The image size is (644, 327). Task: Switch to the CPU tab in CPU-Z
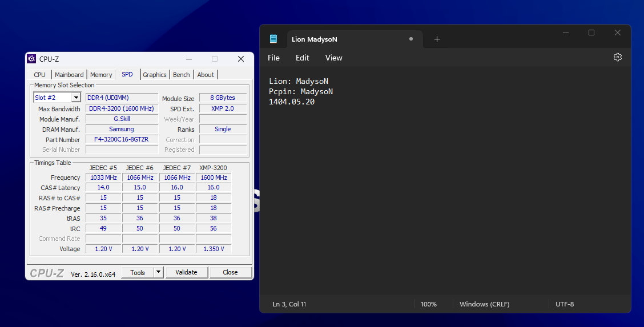[40, 75]
